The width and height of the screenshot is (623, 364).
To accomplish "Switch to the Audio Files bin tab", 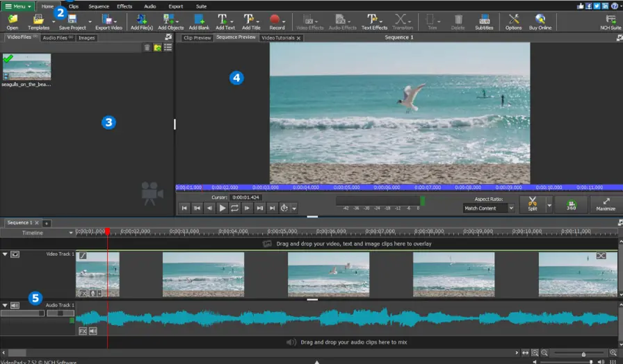I will pyautogui.click(x=58, y=38).
